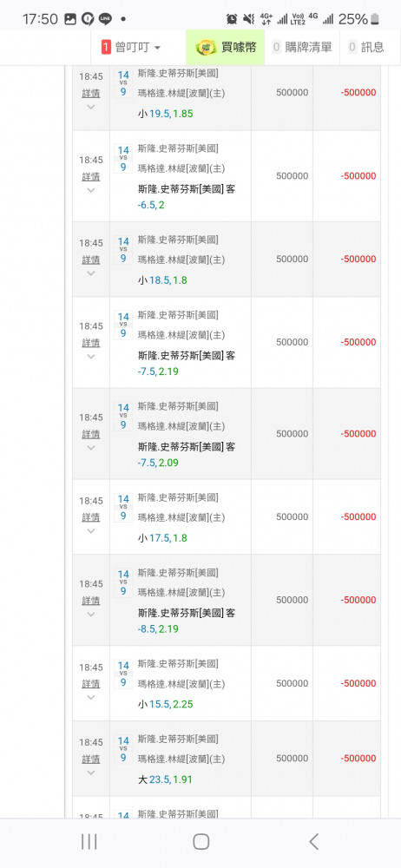Screen dimensions: 401x868
Task: Open 詳情 link for the 小 18.5, 1.8 bet
Action: 91,260
